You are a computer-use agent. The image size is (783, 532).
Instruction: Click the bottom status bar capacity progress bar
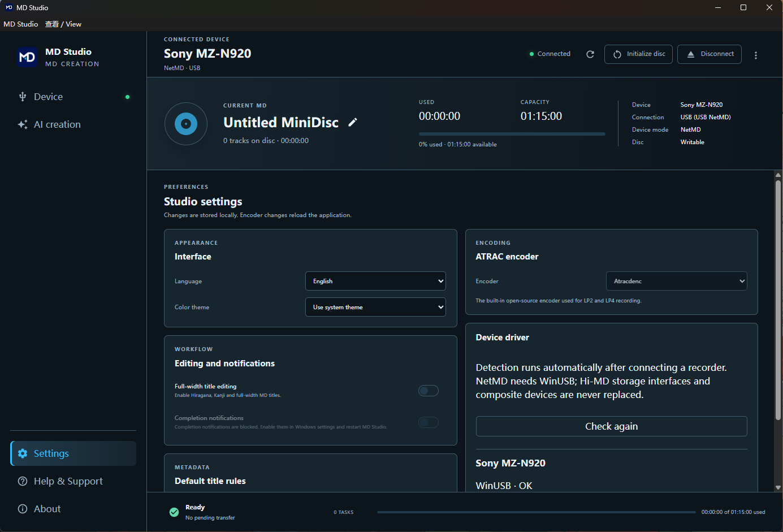(x=537, y=512)
